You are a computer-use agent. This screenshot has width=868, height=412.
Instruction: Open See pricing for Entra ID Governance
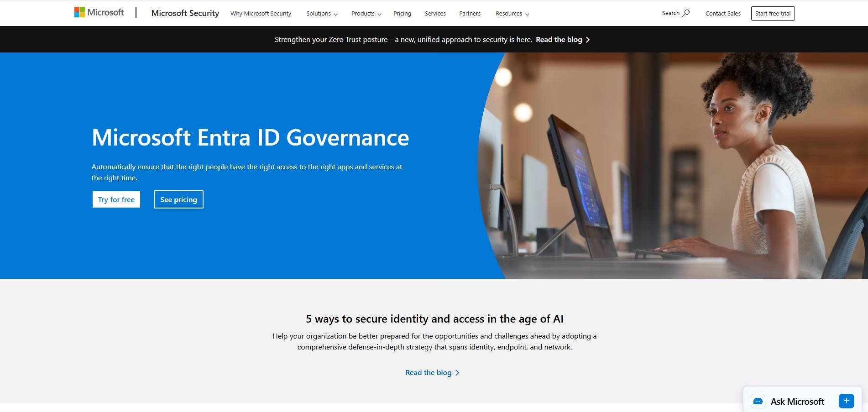point(178,199)
